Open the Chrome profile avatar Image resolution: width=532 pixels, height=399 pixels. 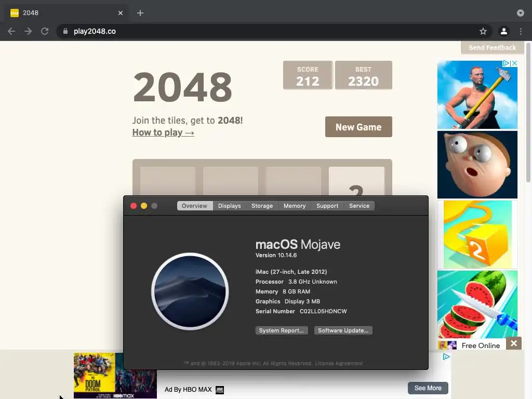click(x=504, y=31)
